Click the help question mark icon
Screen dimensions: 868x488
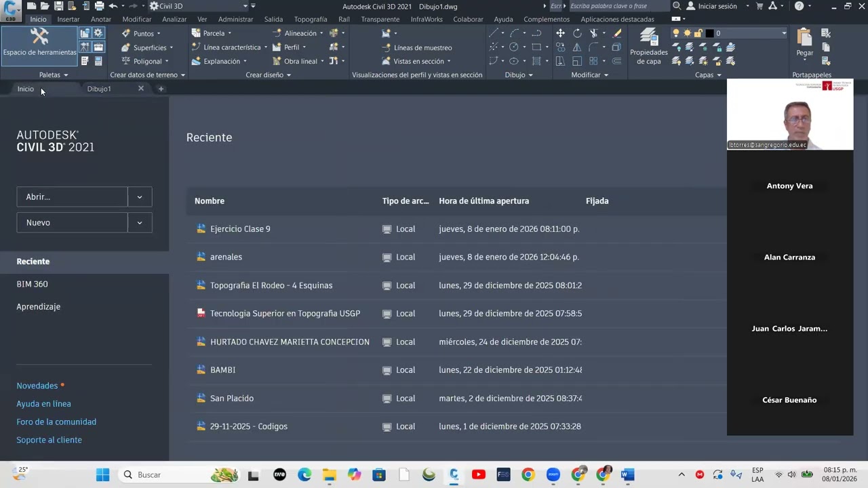coord(799,6)
